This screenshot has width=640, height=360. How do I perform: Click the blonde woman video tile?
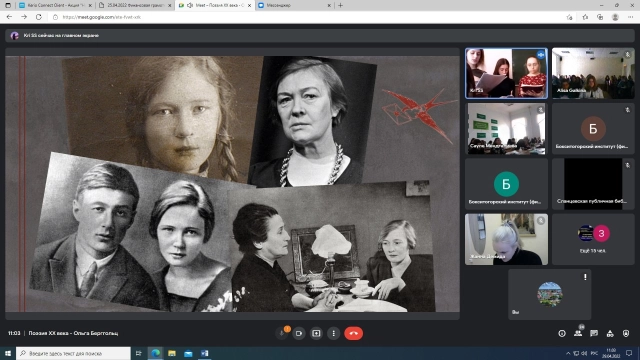(506, 240)
